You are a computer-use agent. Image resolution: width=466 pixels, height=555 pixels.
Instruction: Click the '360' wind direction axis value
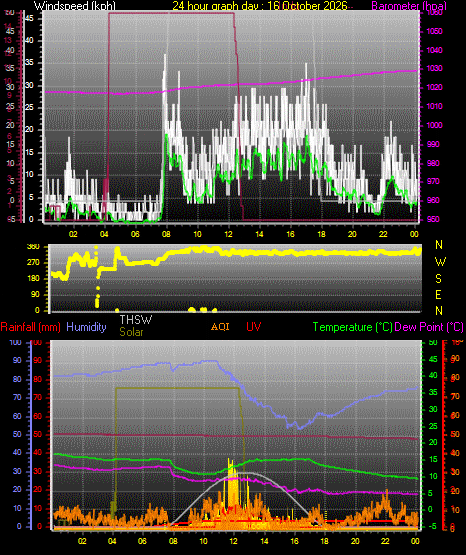click(33, 247)
